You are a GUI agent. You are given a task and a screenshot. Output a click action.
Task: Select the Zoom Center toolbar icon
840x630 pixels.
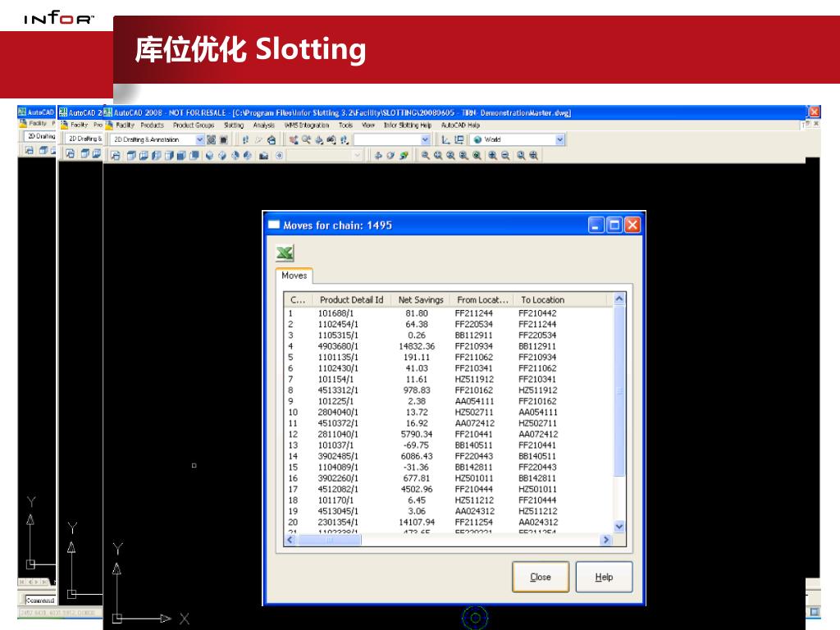463,155
